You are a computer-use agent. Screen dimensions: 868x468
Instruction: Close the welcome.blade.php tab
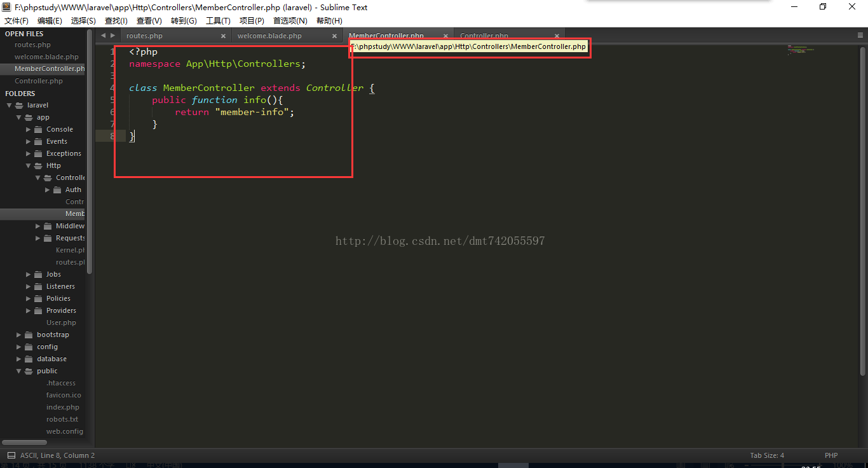[x=334, y=36]
